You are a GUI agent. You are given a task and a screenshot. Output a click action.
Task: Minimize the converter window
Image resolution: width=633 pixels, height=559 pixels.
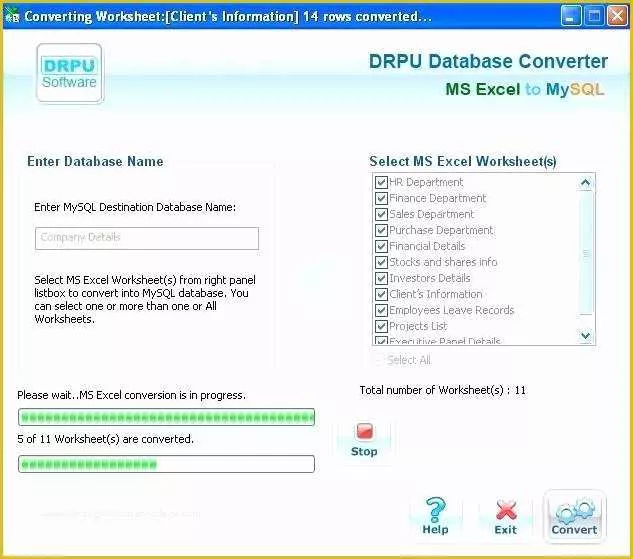click(x=571, y=16)
